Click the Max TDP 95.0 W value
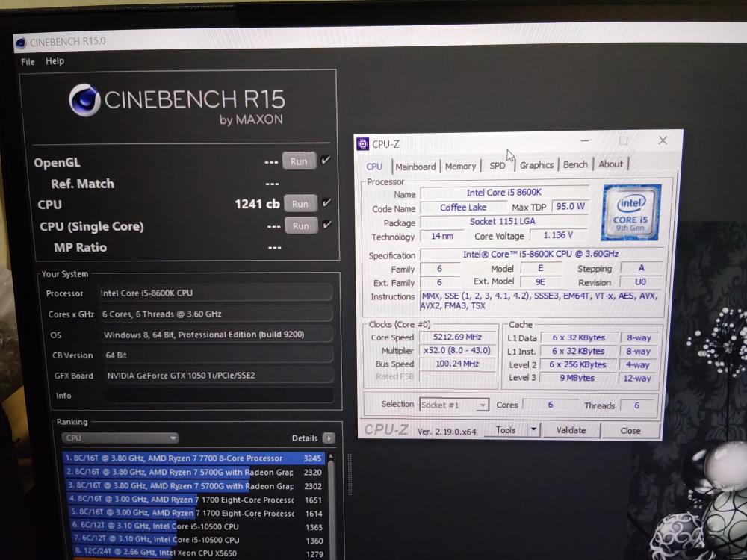This screenshot has height=560, width=747. (570, 206)
